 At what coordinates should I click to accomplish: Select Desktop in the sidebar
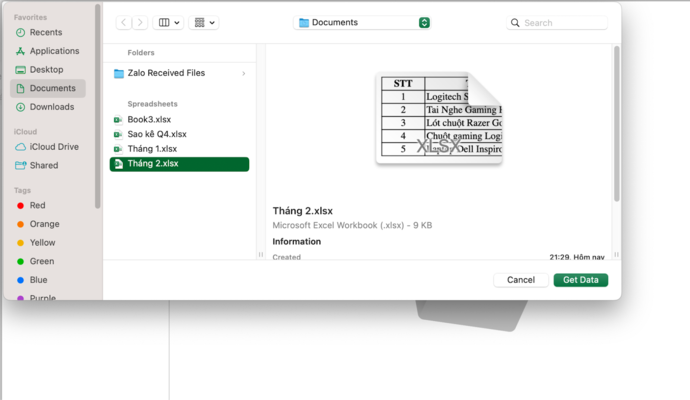click(46, 70)
